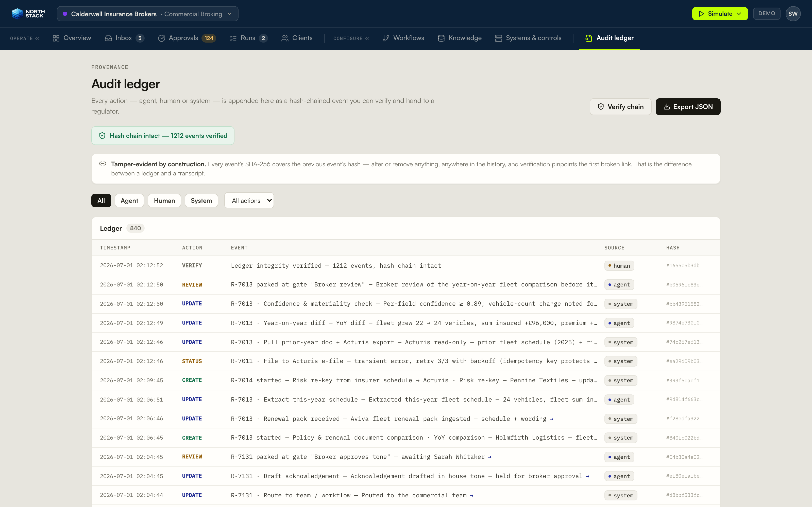Click the North Stack logo
The image size is (812, 507).
(28, 14)
